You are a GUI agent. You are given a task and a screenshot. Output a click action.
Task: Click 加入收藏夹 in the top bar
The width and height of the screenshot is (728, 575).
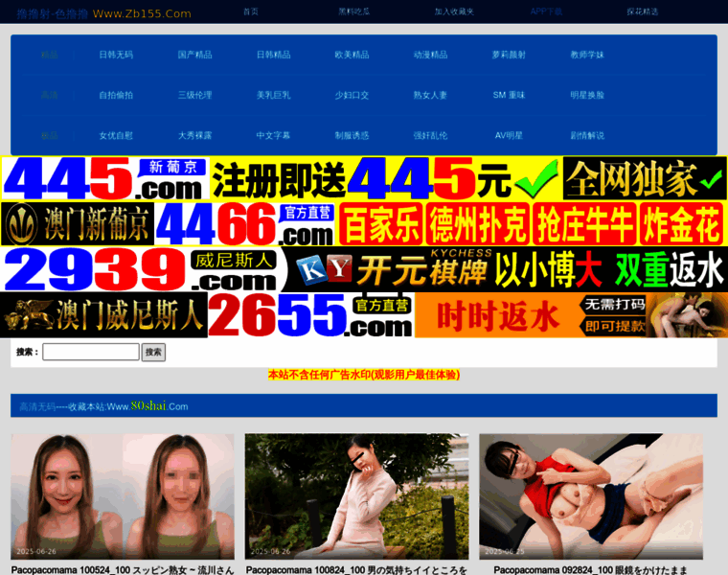[x=454, y=11]
